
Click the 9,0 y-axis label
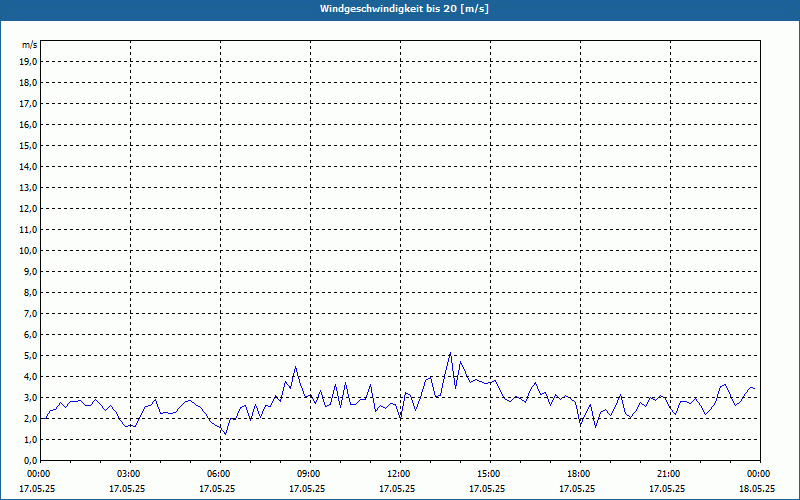[x=30, y=271]
